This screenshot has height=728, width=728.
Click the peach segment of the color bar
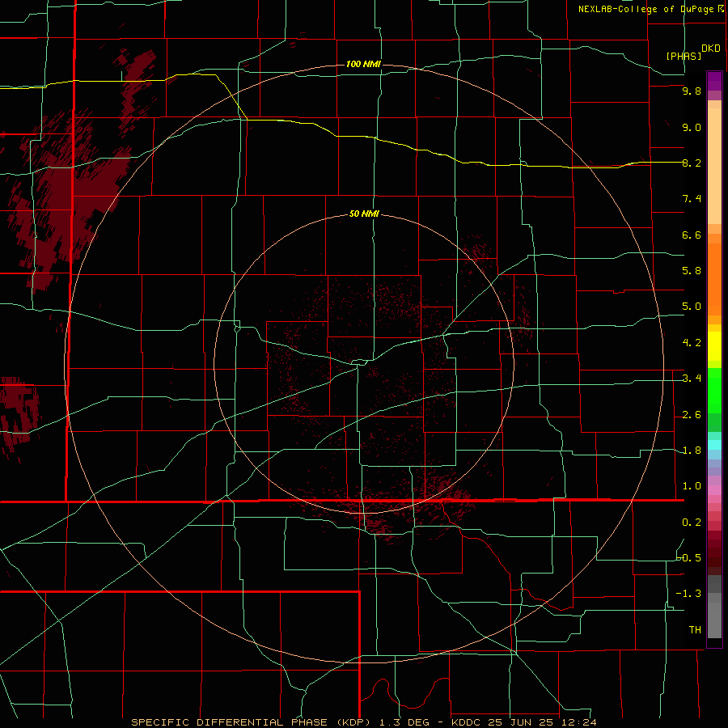click(714, 166)
